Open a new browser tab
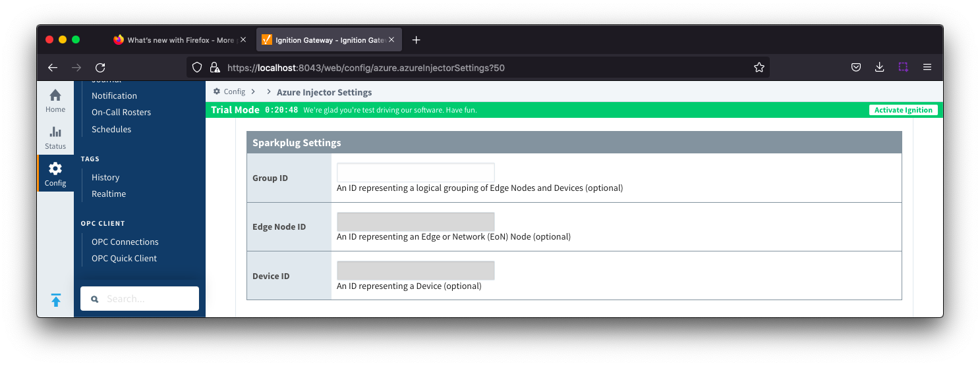The image size is (980, 366). 416,40
